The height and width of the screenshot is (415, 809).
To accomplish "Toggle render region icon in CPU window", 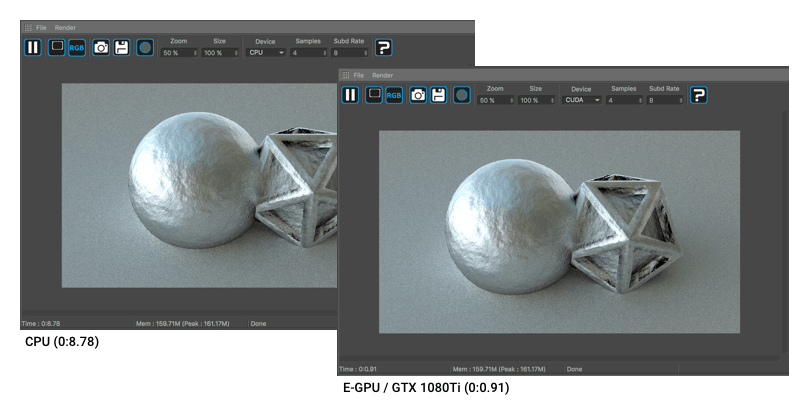I will [56, 47].
